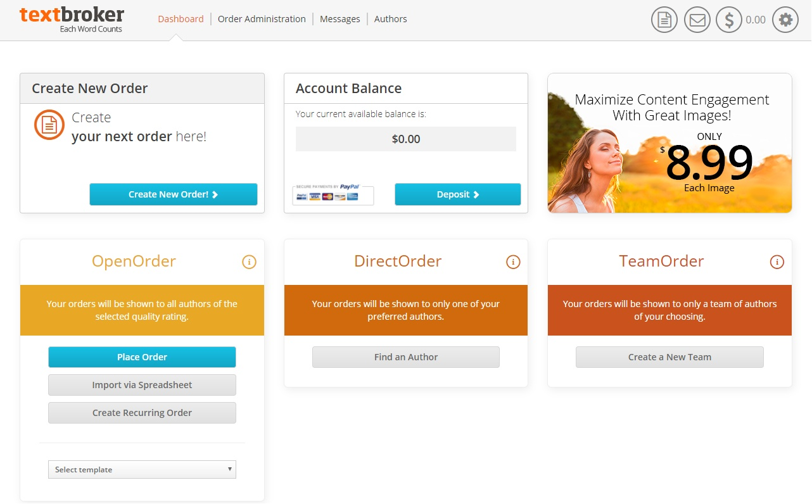The image size is (812, 504).
Task: Open the settings gear icon
Action: pos(785,20)
